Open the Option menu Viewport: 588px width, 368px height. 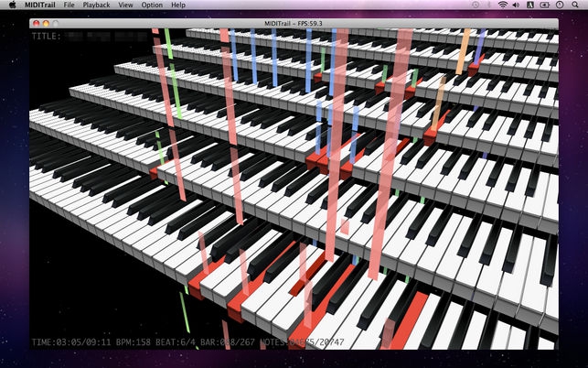(152, 5)
